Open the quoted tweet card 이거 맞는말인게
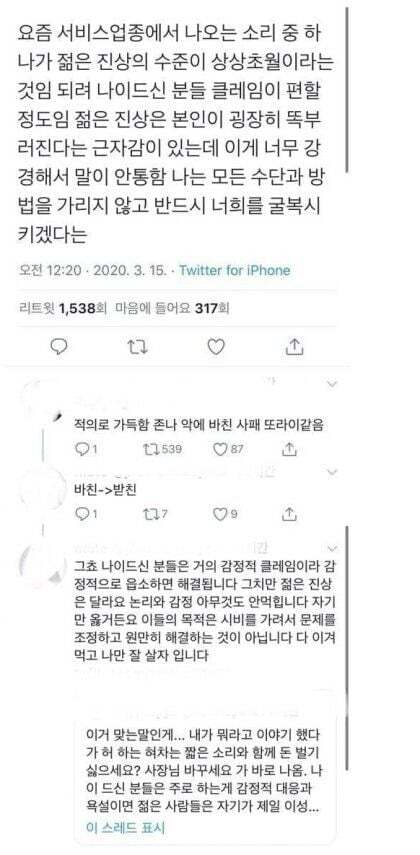This screenshot has width=420, height=855. [205, 768]
